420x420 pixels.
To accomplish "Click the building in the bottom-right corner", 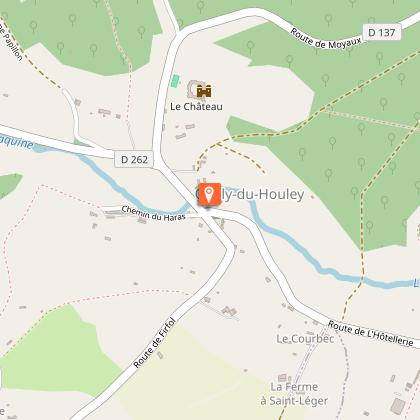I will click(398, 406).
